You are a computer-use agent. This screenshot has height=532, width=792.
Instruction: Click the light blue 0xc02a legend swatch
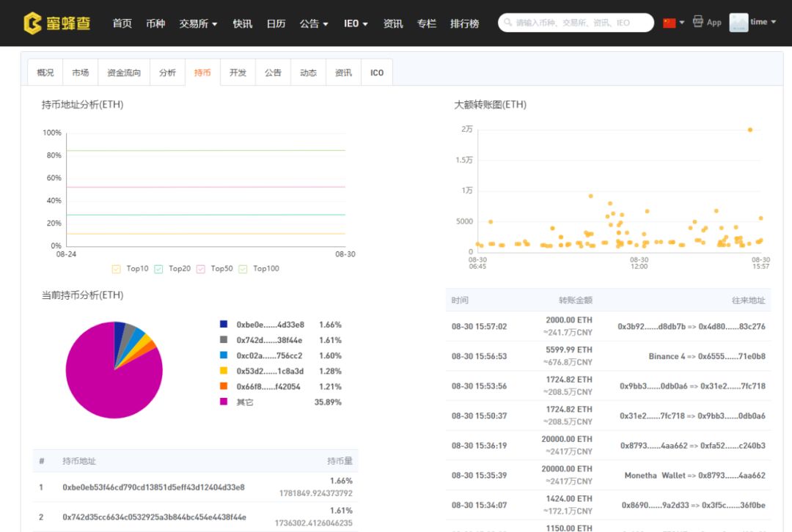(x=224, y=355)
